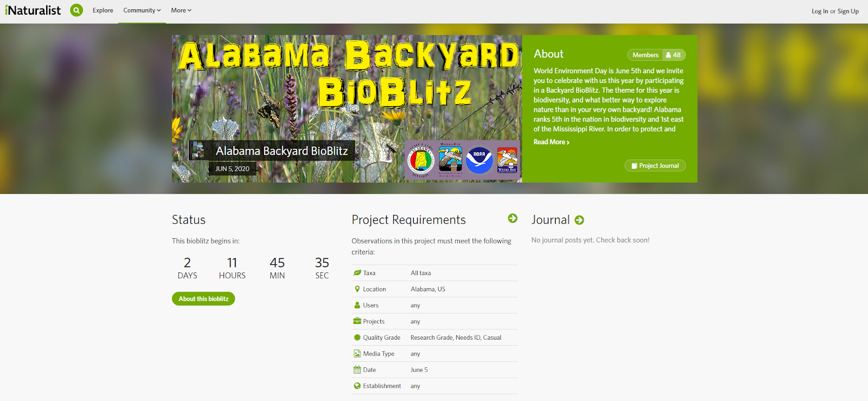
Task: Click the Establishment label
Action: [x=382, y=386]
